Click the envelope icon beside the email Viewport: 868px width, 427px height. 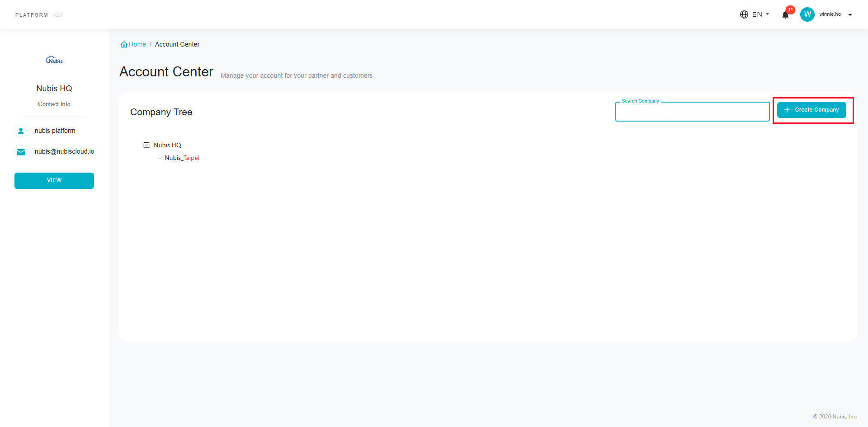21,152
